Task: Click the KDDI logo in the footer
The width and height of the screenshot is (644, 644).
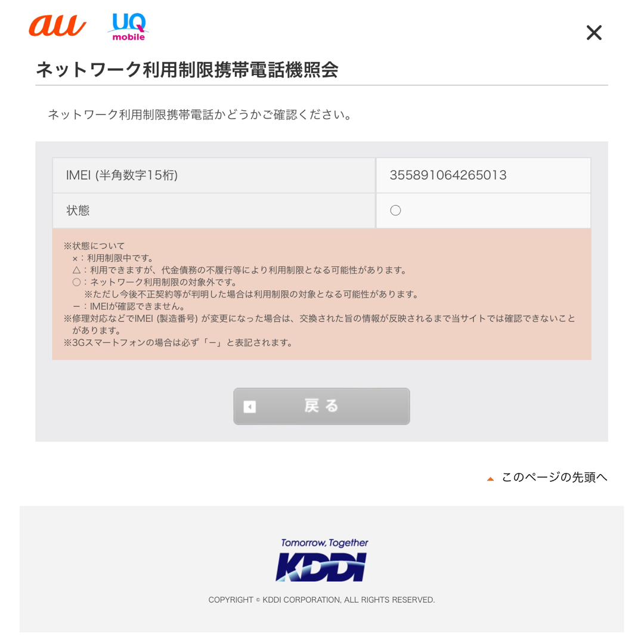Action: [321, 567]
